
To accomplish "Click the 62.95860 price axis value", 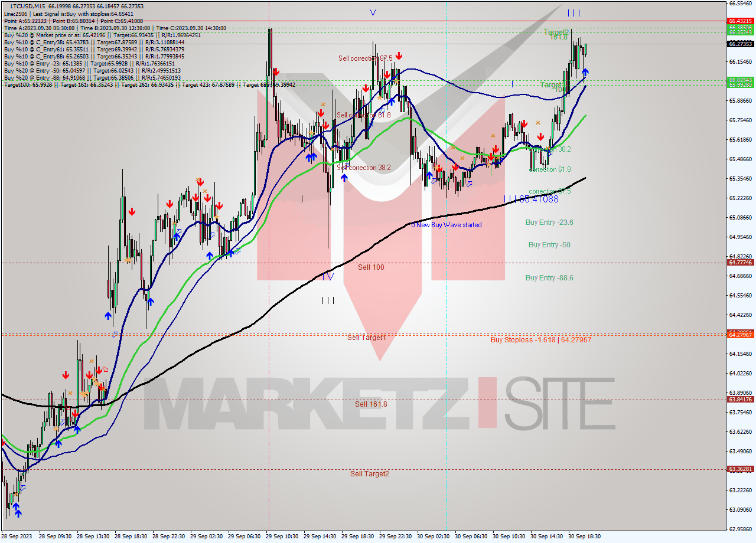I will (740, 529).
